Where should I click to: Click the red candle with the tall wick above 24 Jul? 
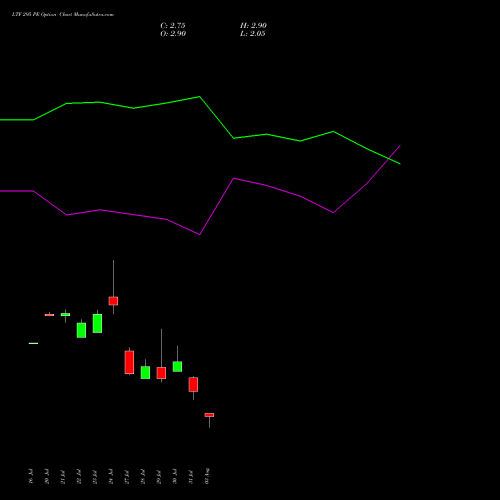click(x=113, y=301)
